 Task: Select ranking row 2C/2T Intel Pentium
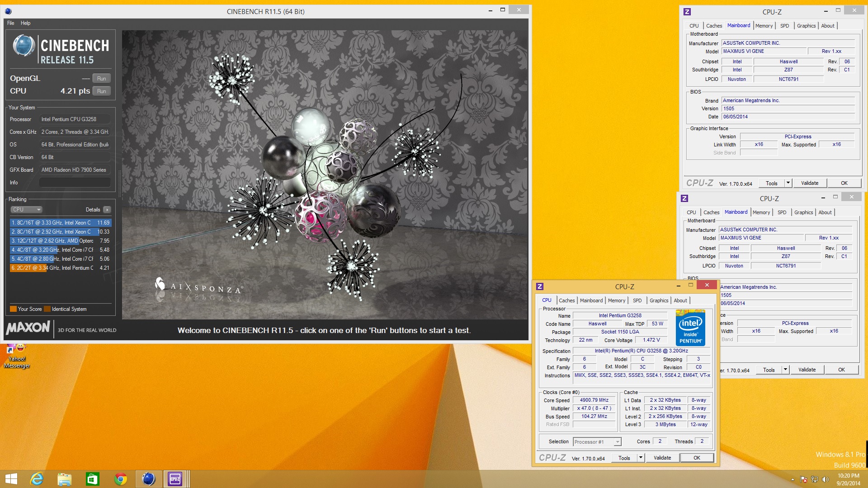coord(60,268)
